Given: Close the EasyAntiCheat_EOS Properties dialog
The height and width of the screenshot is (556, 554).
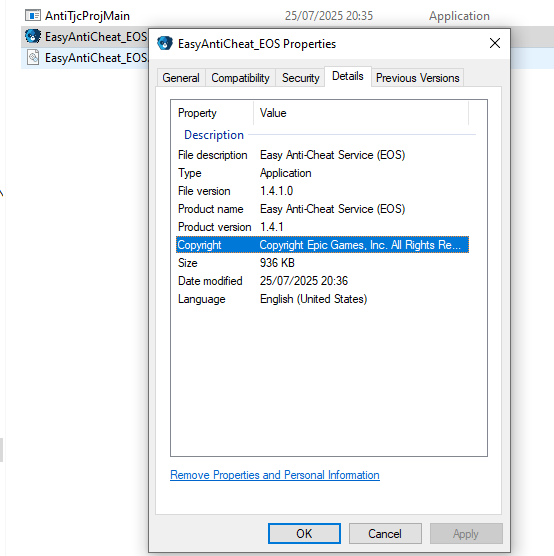Looking at the screenshot, I should point(495,43).
